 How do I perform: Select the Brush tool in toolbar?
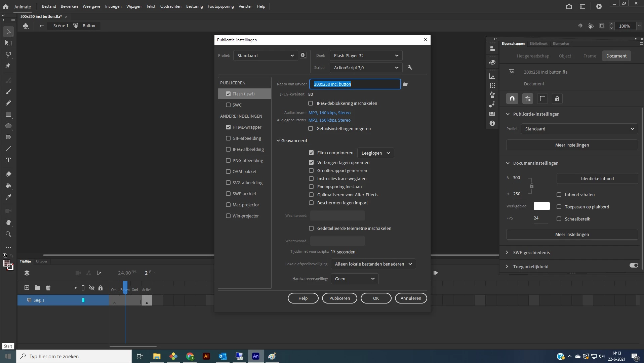pyautogui.click(x=8, y=91)
